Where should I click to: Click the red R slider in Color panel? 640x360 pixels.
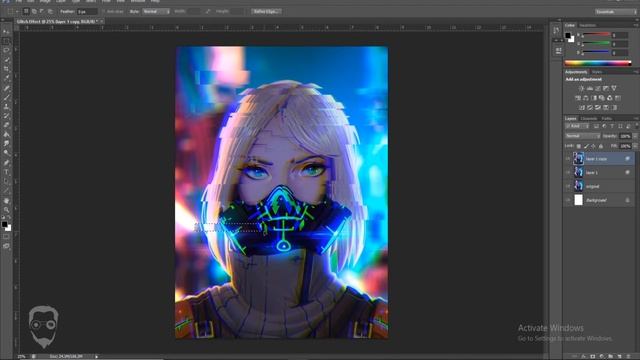point(596,34)
